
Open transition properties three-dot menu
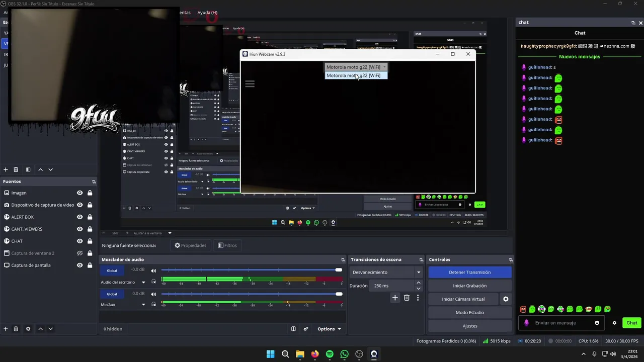(x=418, y=298)
